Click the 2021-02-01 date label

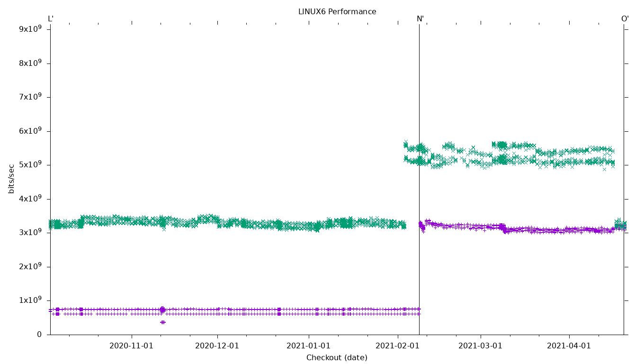[398, 346]
